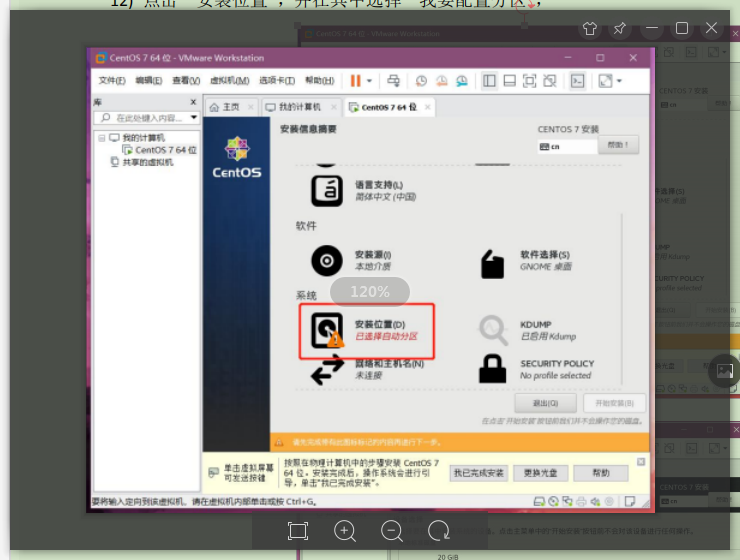740x560 pixels.
Task: Click the installer vertical scrollbar
Action: [622, 299]
